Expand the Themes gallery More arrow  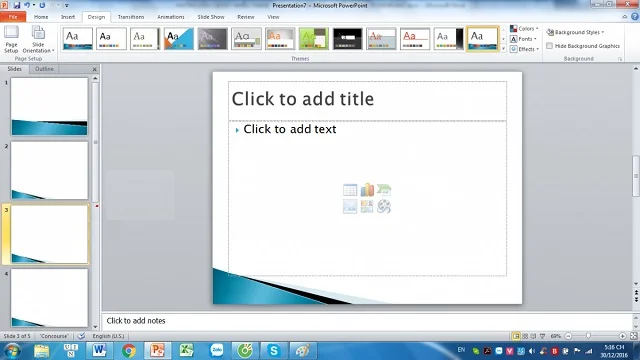click(x=503, y=49)
